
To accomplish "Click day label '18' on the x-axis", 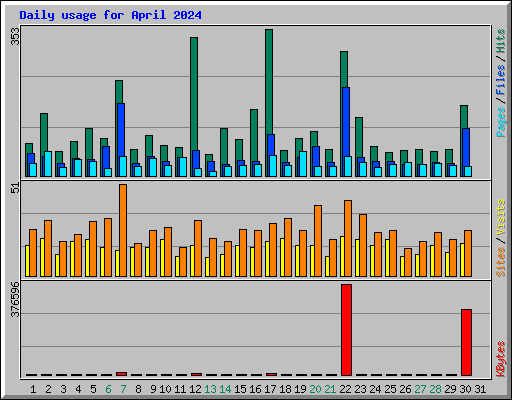I will coord(285,389).
